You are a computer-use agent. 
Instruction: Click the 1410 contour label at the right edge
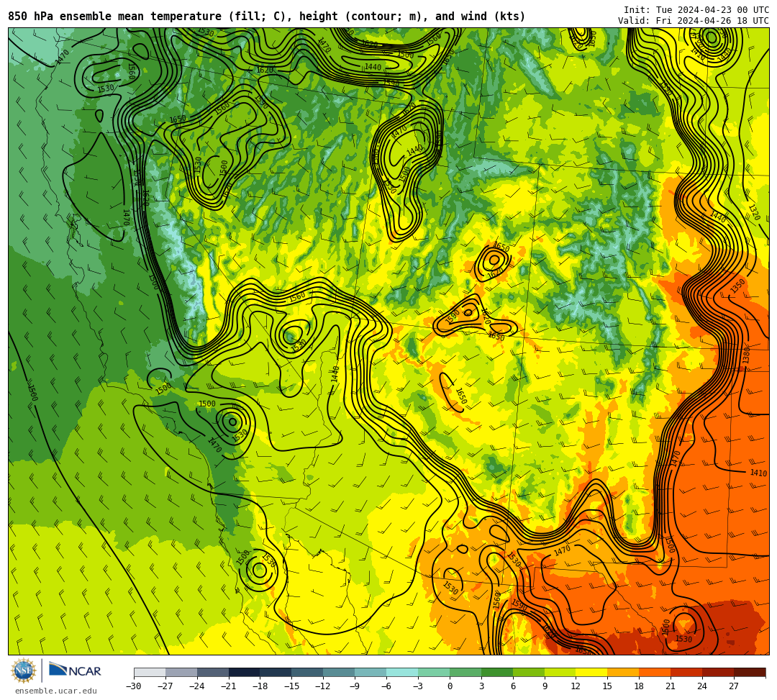(x=758, y=473)
